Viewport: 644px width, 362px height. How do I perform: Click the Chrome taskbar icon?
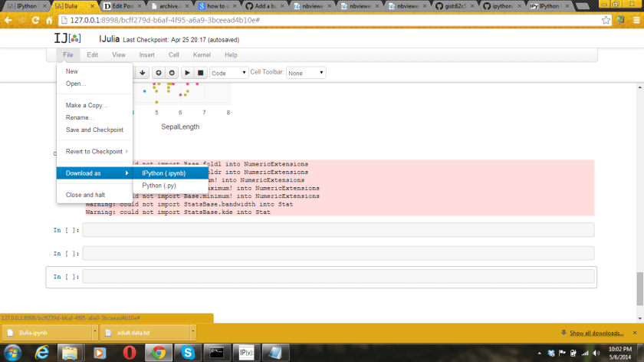159,353
